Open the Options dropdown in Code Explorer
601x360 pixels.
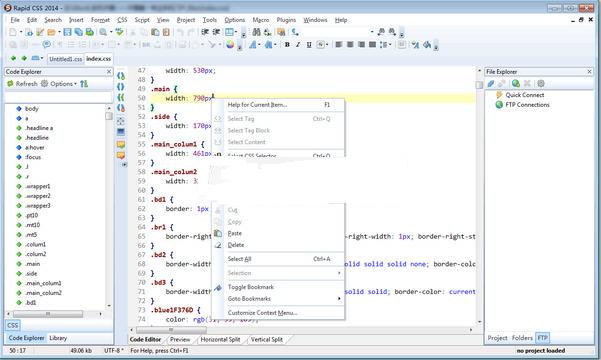point(59,84)
